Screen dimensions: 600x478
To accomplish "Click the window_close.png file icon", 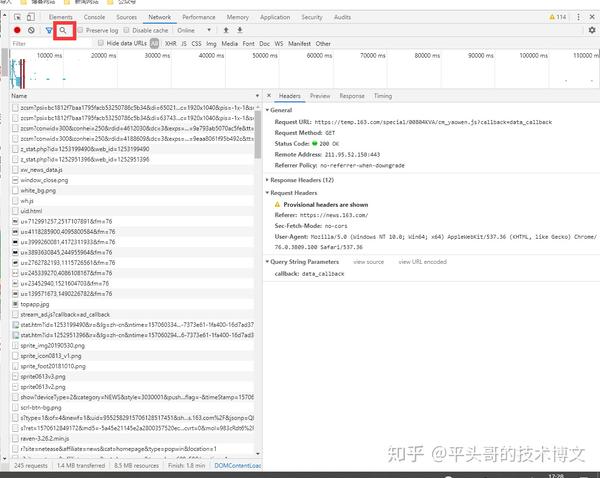I will [x=15, y=180].
